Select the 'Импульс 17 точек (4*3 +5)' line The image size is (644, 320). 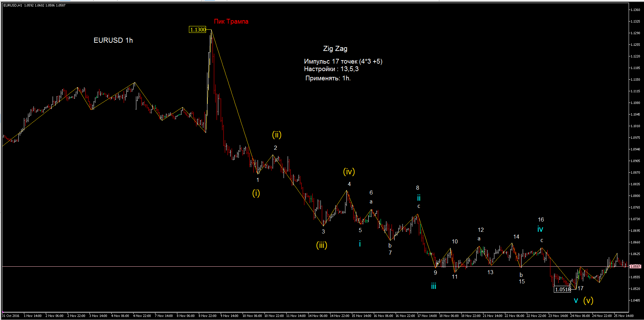tap(343, 62)
